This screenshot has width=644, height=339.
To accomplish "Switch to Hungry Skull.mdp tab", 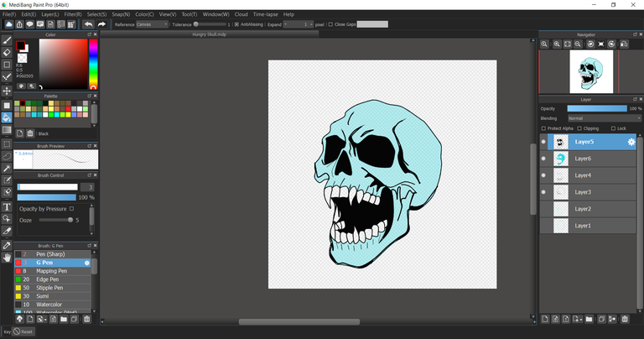I will pyautogui.click(x=210, y=34).
